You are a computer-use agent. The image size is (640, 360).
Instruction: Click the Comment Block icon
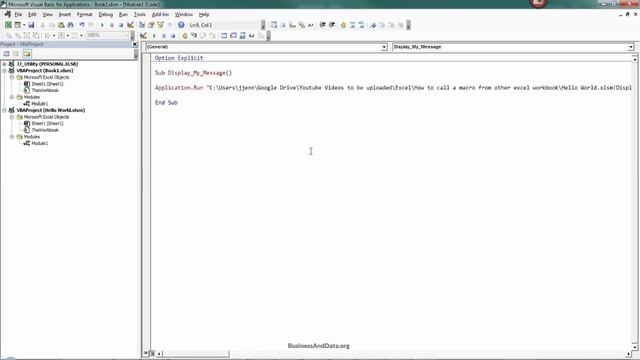(352, 25)
